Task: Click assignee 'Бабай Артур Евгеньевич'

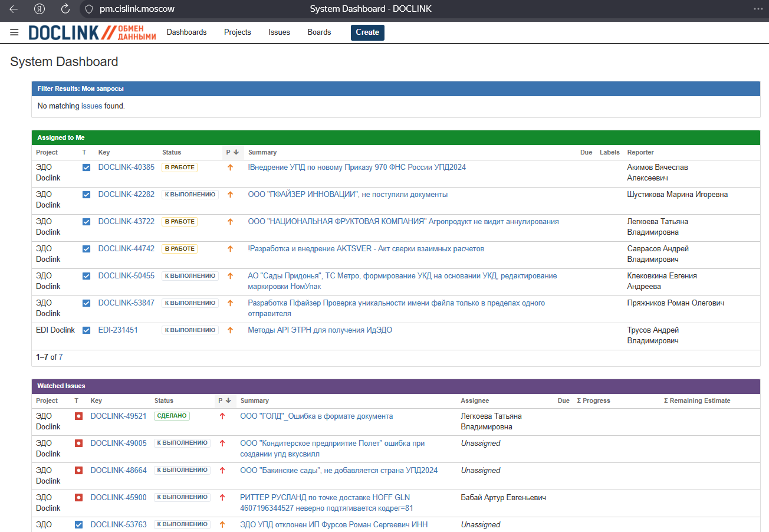Action: point(503,498)
